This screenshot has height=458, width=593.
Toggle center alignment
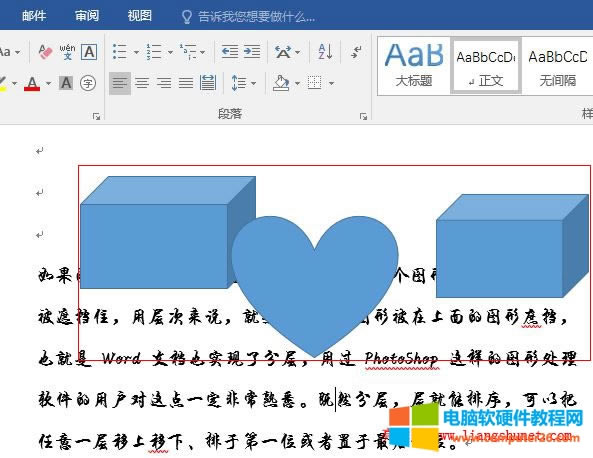[x=142, y=83]
